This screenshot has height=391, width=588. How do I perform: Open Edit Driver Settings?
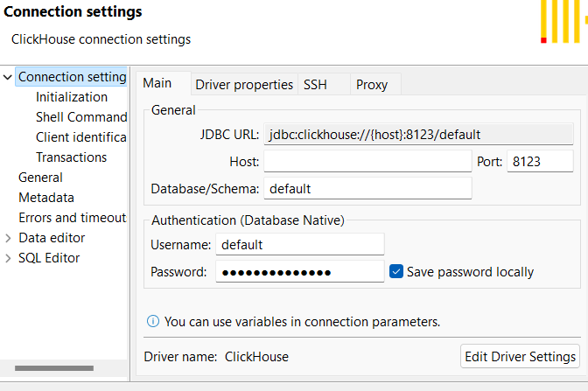point(520,357)
